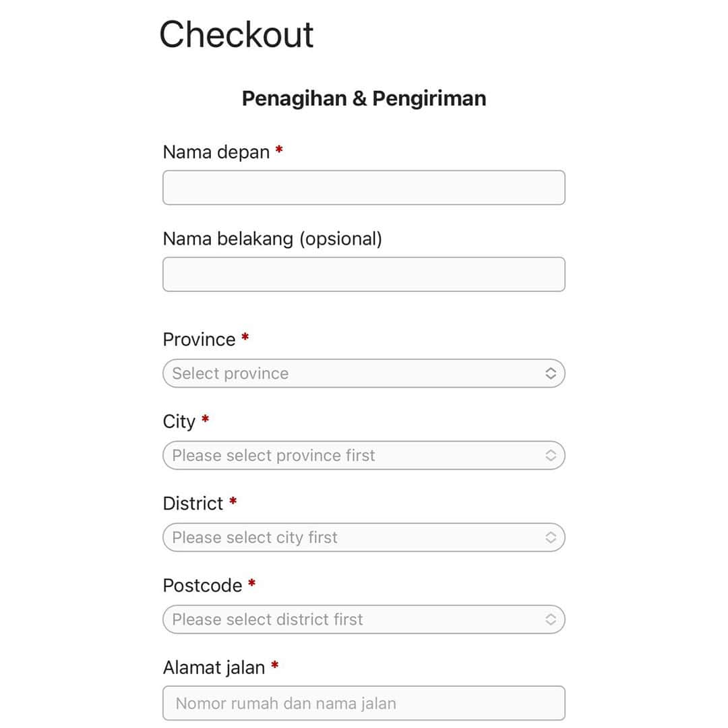Click the City field label
The image size is (728, 728).
(179, 421)
